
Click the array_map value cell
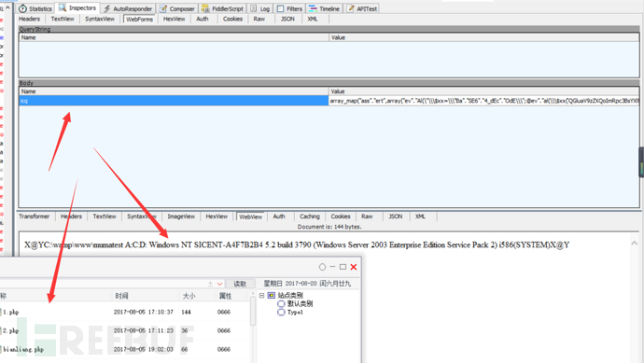(484, 101)
